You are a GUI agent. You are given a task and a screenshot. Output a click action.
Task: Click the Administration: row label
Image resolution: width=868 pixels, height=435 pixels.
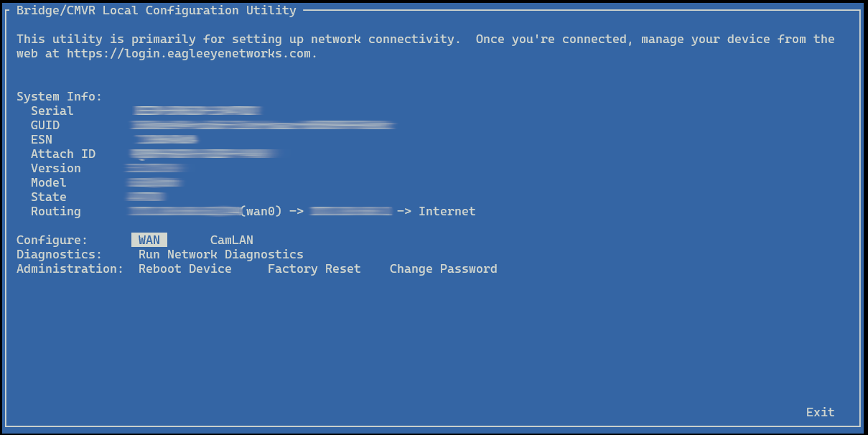pos(70,268)
